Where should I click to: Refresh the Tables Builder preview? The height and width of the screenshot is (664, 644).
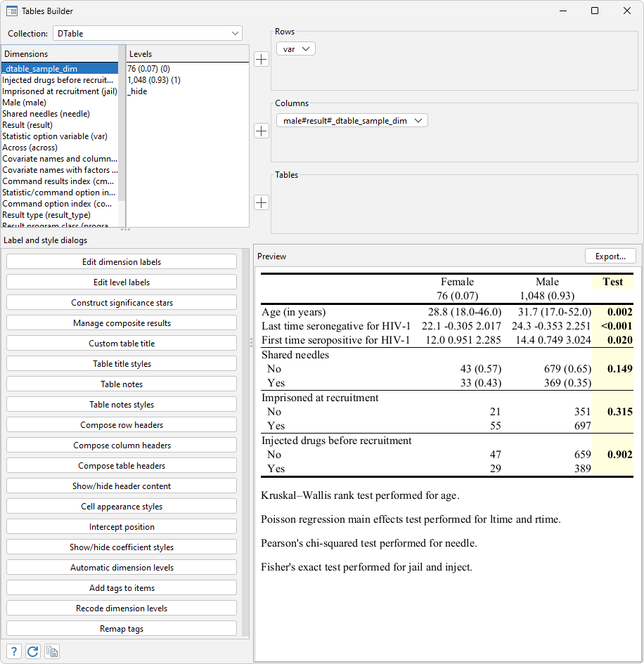point(32,651)
